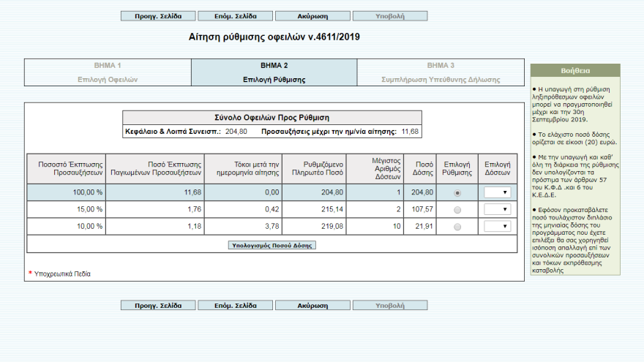This screenshot has height=362, width=644.
Task: Switch to the ΒΗΜΑ 1 Επιλογή Οφειλών step
Action: pos(108,72)
